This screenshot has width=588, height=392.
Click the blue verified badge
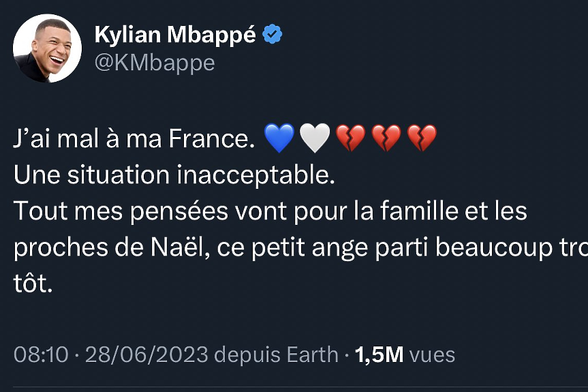click(273, 33)
